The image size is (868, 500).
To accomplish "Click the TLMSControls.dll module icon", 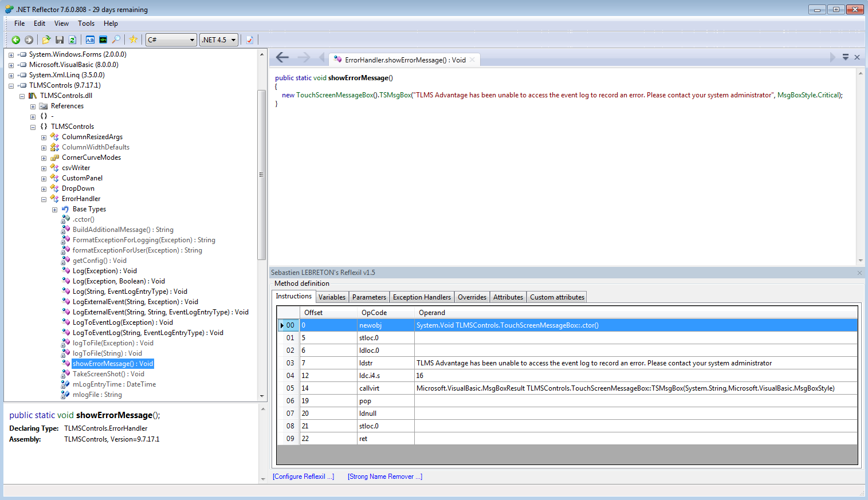I will pyautogui.click(x=33, y=96).
